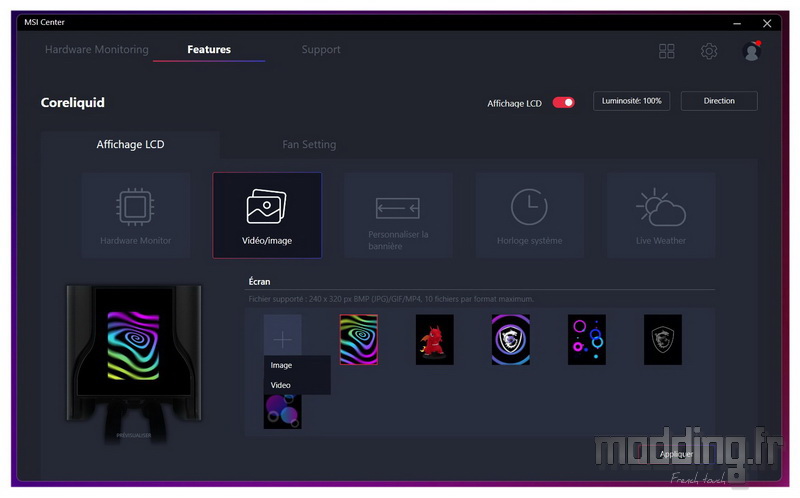Click the Écran section label

click(x=259, y=282)
